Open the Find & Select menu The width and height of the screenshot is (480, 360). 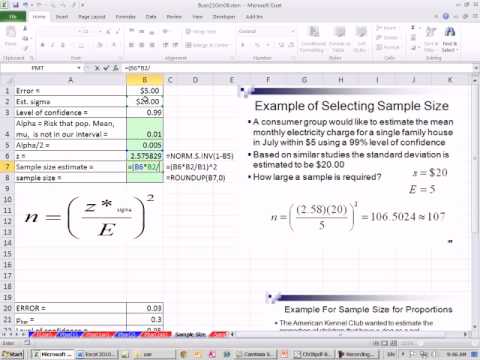450,39
